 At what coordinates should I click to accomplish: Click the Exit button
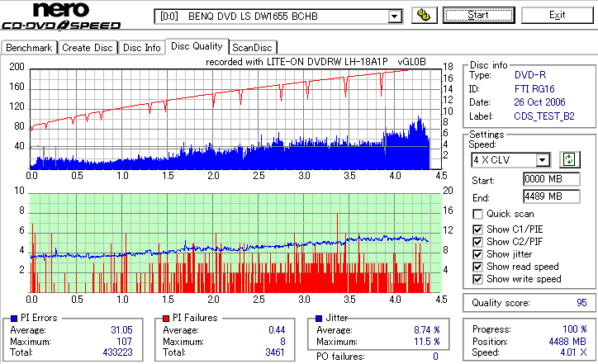558,15
